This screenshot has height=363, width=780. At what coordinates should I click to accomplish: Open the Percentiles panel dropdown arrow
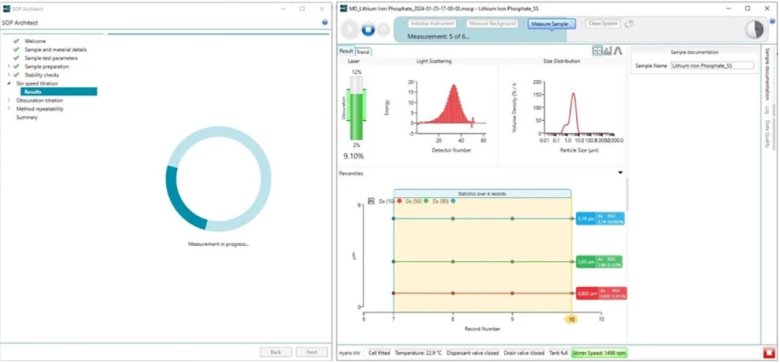coord(620,173)
